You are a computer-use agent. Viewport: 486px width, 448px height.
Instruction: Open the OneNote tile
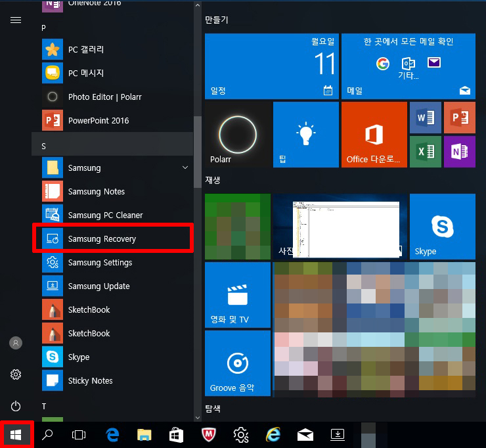tap(459, 152)
